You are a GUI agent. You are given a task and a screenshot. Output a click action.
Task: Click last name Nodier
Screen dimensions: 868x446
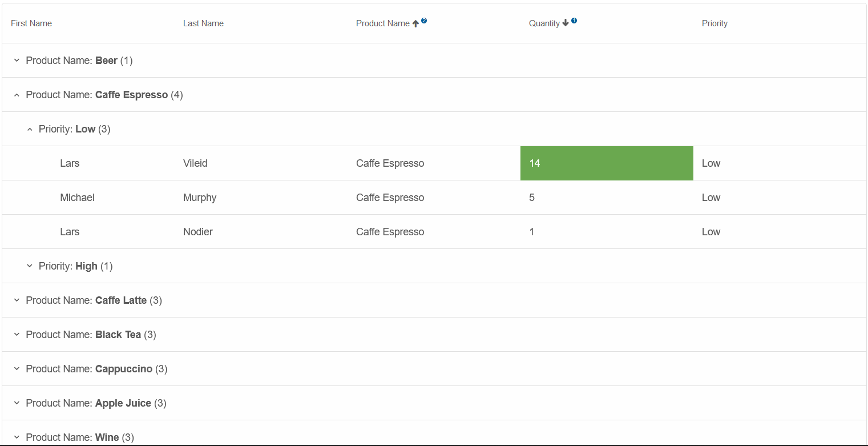[198, 232]
